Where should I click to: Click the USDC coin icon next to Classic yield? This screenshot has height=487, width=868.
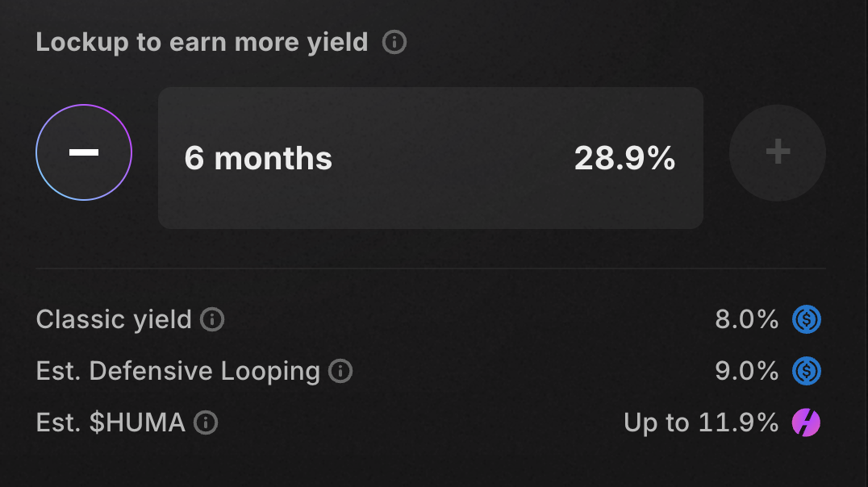(805, 319)
